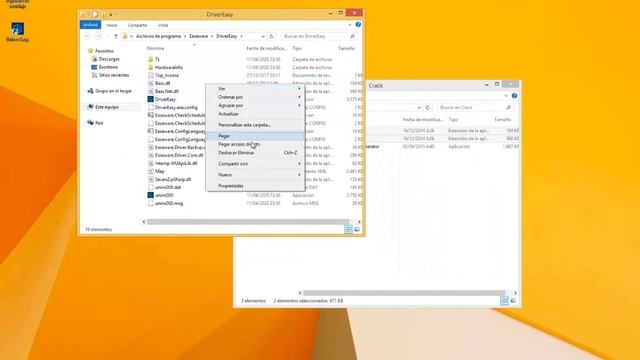The width and height of the screenshot is (640, 360).
Task: Switch DriverEasy window to large icons view
Action: [x=357, y=229]
